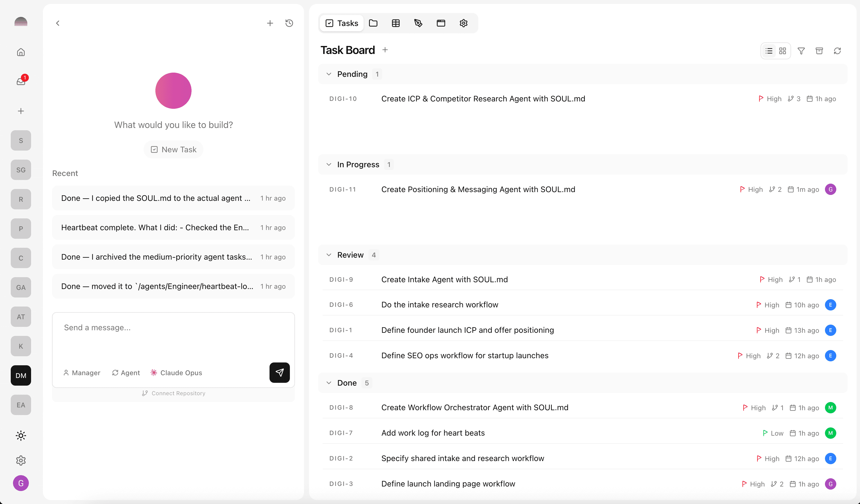860x504 pixels.
Task: Collapse the Review section
Action: (x=329, y=255)
